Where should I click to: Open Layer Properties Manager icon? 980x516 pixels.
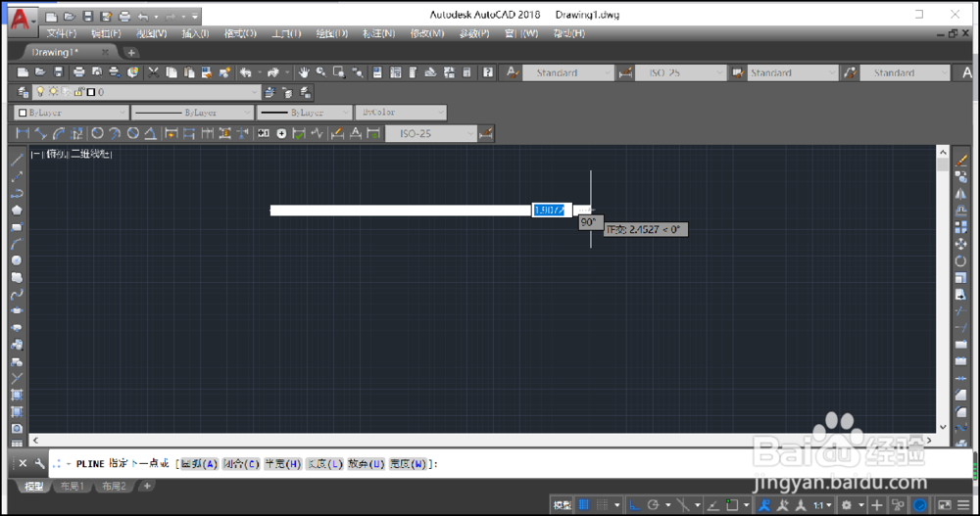tap(24, 92)
